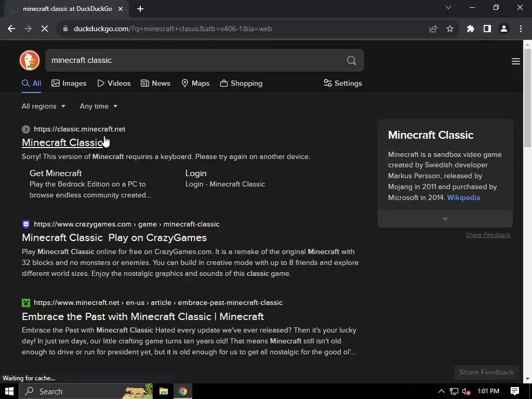Switch to the Images tab
532x399 pixels.
[69, 84]
